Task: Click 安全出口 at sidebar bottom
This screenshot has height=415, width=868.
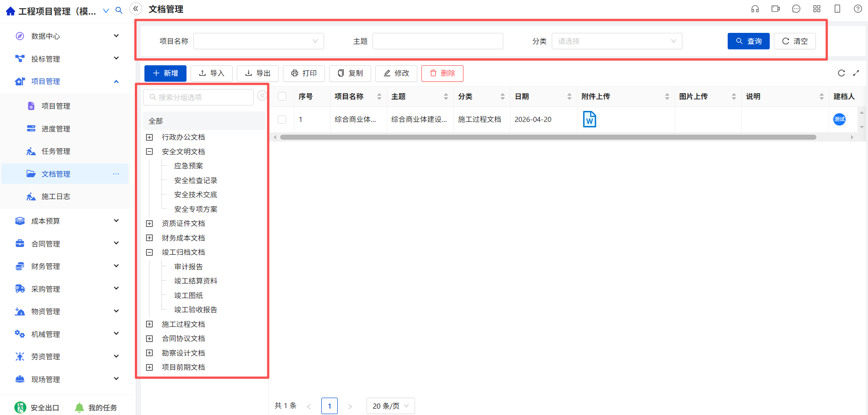Action: (x=37, y=408)
